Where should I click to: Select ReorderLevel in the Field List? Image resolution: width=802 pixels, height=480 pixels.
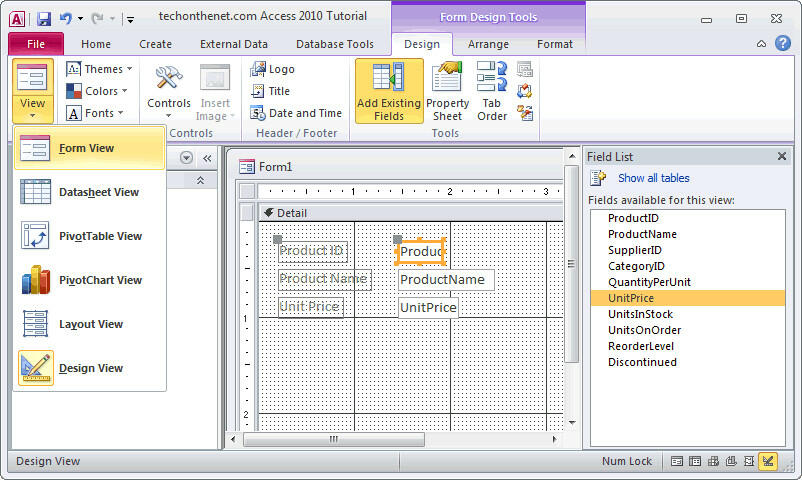coord(687,346)
